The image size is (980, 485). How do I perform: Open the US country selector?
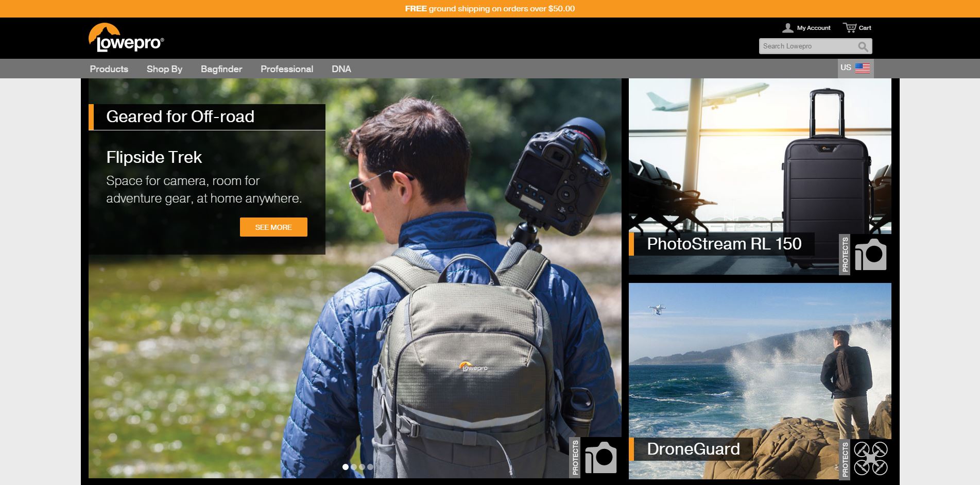pyautogui.click(x=855, y=68)
